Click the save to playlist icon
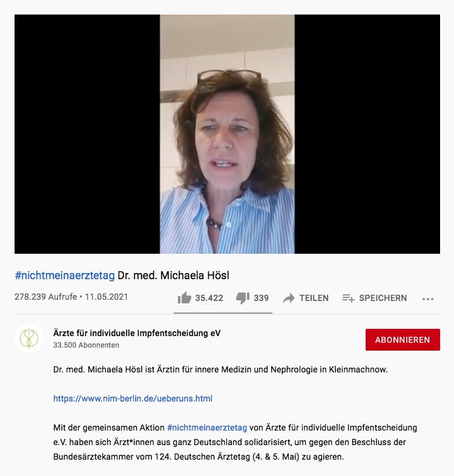 click(348, 298)
